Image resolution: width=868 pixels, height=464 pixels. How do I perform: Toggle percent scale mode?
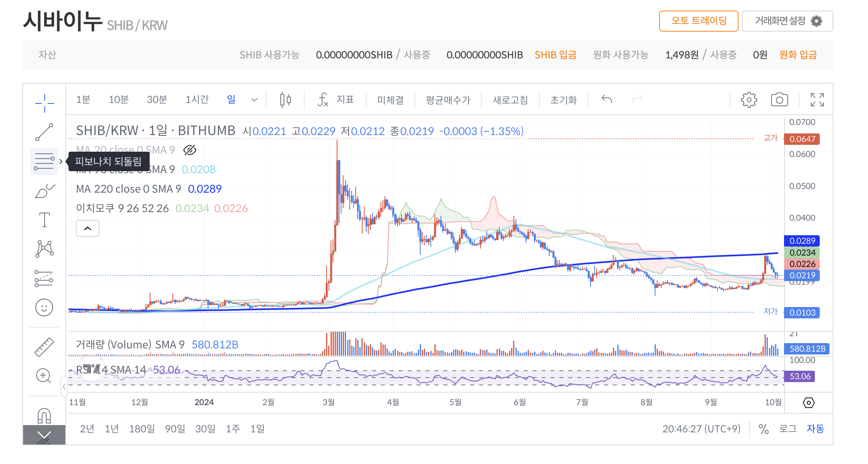pyautogui.click(x=763, y=429)
